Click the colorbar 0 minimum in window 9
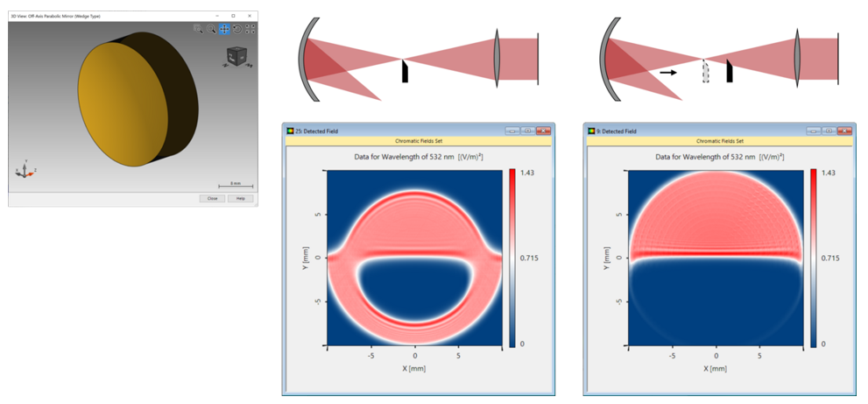The width and height of the screenshot is (868, 404). pyautogui.click(x=823, y=344)
